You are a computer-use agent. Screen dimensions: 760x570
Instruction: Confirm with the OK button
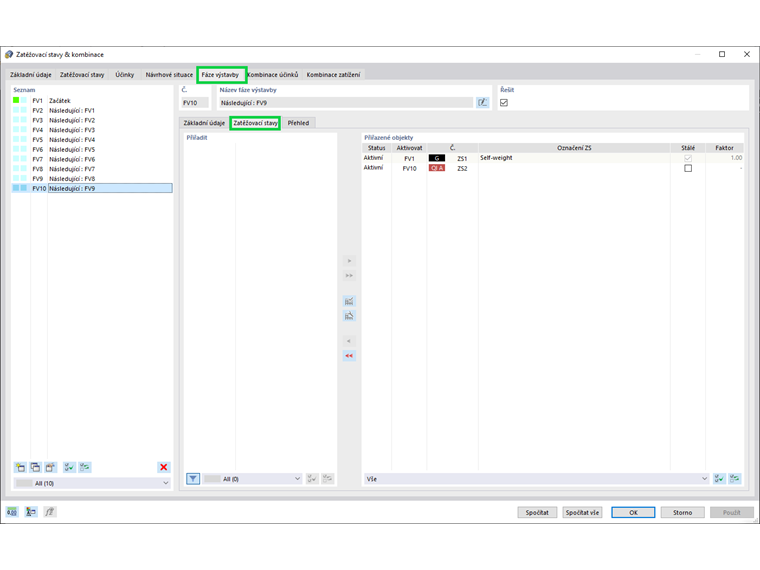[x=633, y=512]
